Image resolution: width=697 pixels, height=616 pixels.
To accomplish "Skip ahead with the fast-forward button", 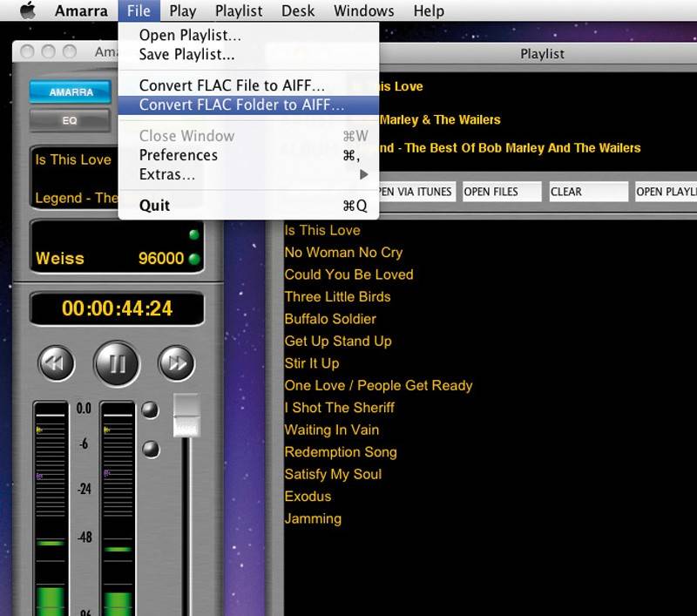I will 177,363.
